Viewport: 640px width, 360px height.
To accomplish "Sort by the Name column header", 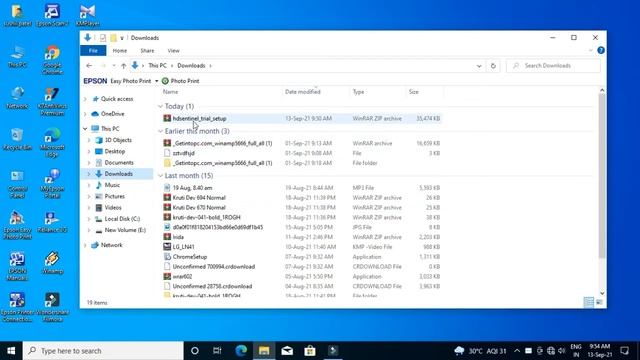I will pos(170,92).
